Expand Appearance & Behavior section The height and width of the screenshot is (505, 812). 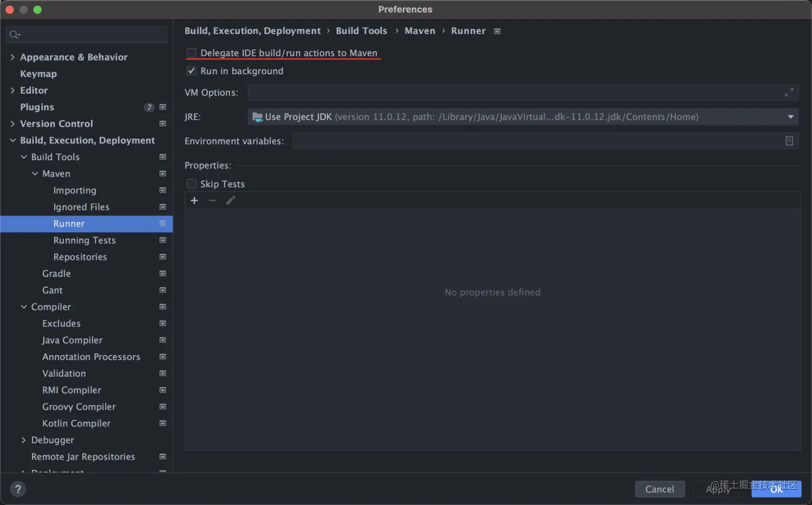tap(12, 57)
